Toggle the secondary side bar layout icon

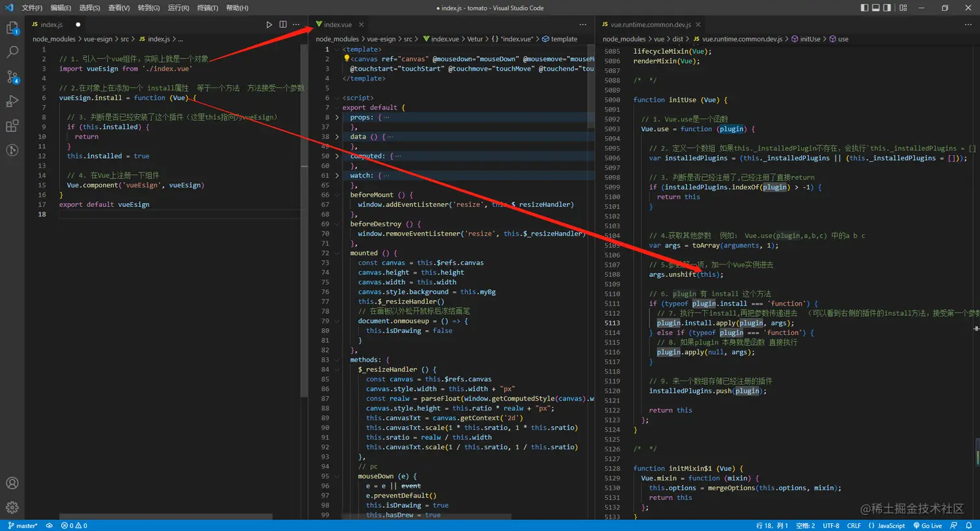887,8
